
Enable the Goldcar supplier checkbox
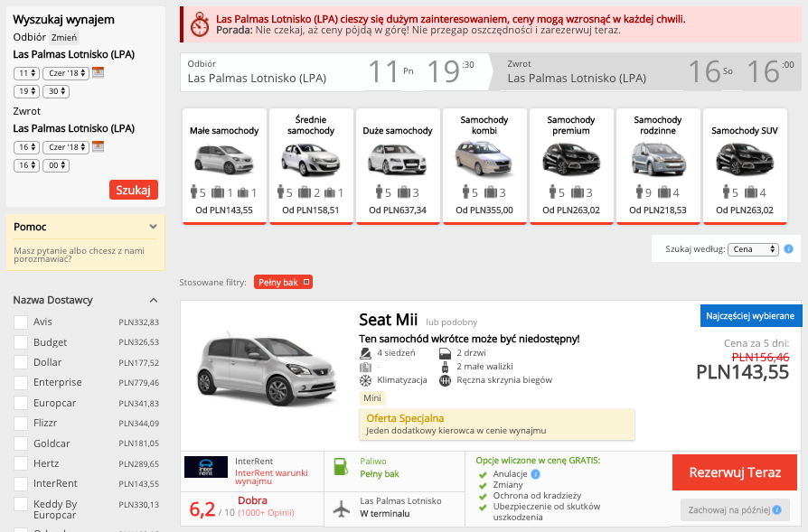(x=21, y=443)
